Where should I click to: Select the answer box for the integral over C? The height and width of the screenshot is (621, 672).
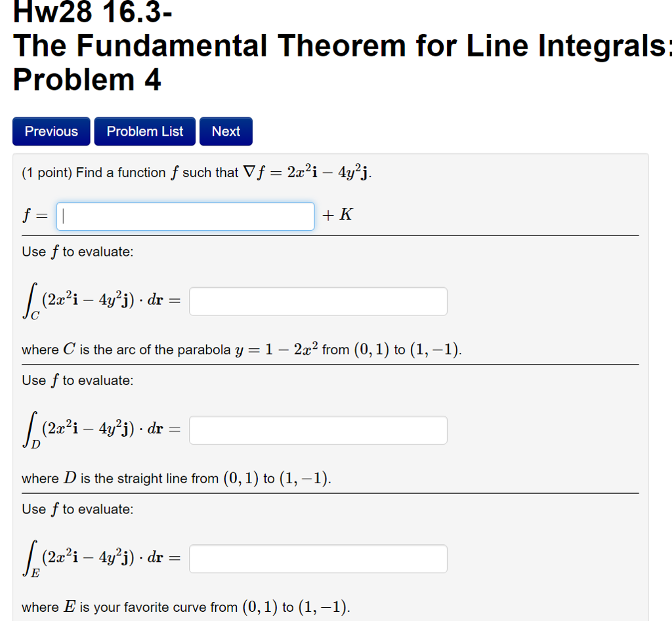(318, 300)
